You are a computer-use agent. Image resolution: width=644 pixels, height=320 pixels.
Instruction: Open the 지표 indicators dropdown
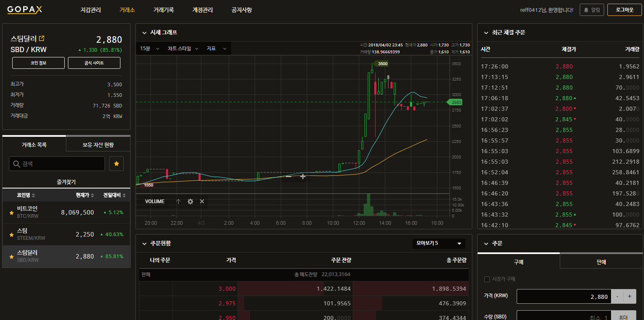click(216, 49)
